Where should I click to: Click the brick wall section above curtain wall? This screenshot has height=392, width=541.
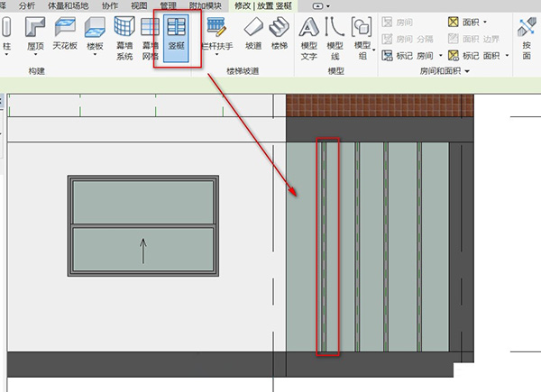pos(380,105)
